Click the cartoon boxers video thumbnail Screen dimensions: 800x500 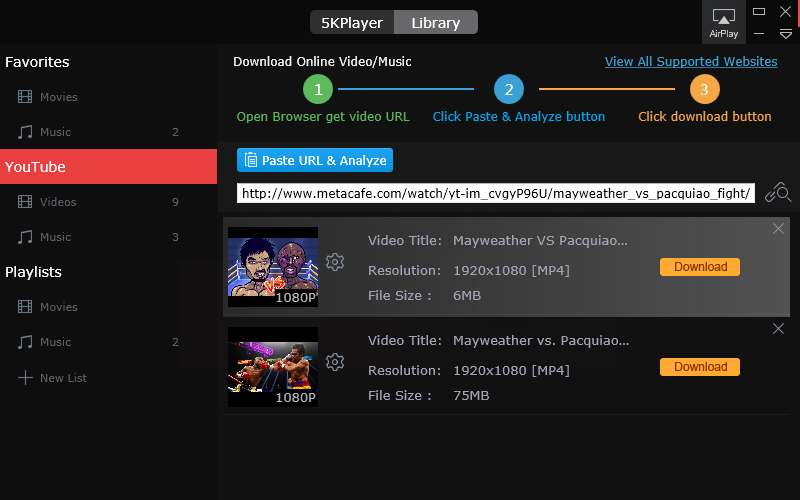click(x=273, y=267)
